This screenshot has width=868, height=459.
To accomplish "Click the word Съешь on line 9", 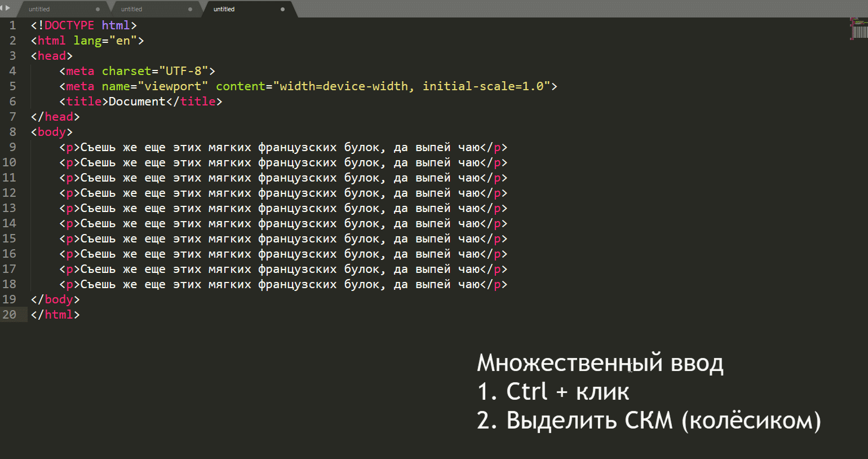I will [x=98, y=147].
